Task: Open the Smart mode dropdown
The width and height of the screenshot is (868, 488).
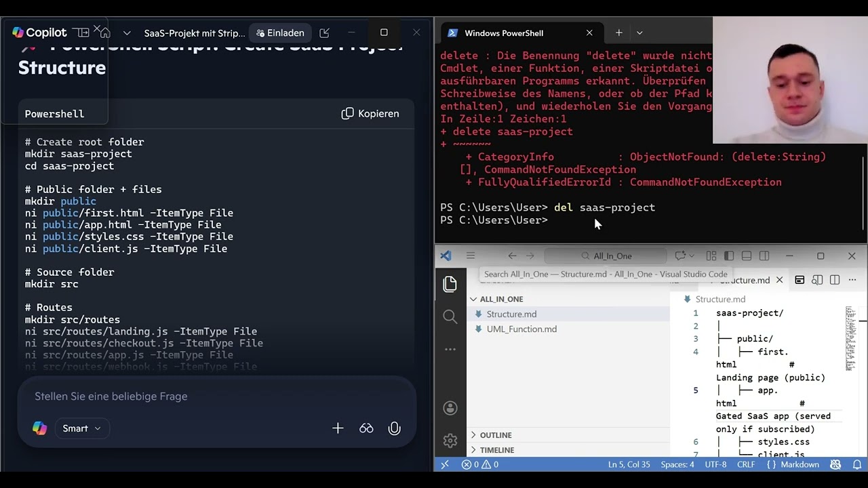Action: [81, 428]
